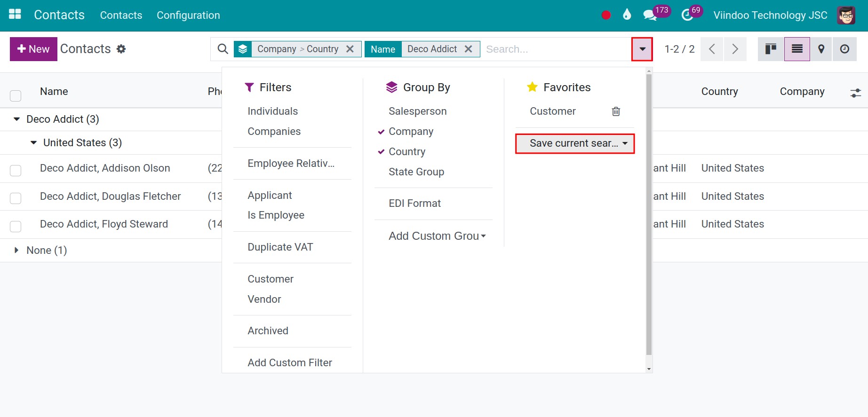Open the Configuration menu
868x417 pixels.
(188, 15)
